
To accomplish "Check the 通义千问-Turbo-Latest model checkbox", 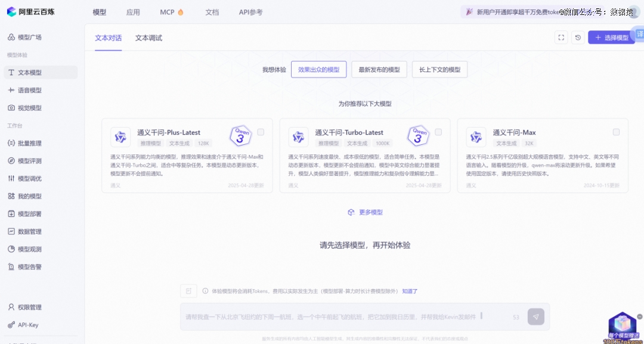I will [438, 132].
